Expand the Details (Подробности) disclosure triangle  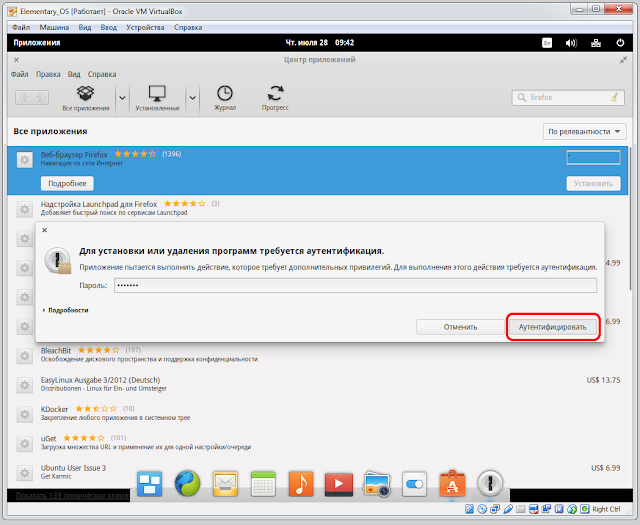click(x=44, y=310)
